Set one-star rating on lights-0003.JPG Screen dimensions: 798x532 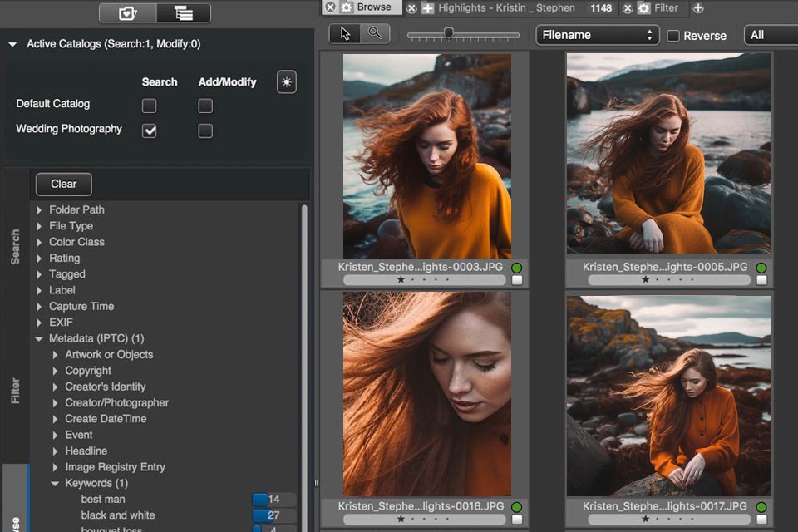click(x=401, y=279)
